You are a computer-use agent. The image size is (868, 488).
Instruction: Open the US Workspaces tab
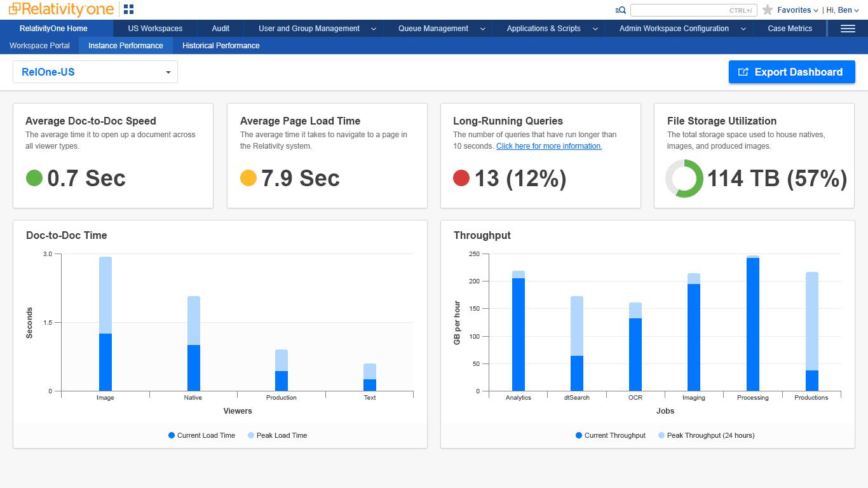click(155, 29)
